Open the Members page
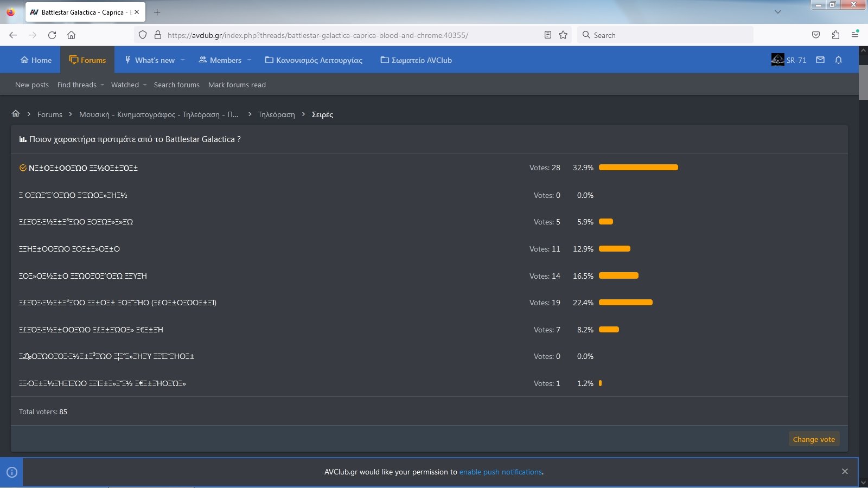This screenshot has height=488, width=868. pyautogui.click(x=220, y=60)
